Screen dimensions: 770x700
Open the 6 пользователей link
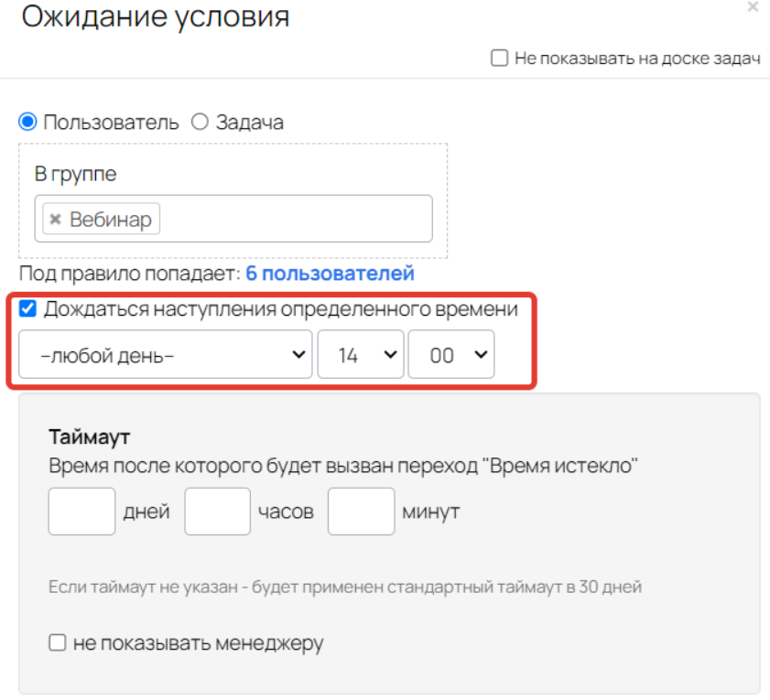330,274
